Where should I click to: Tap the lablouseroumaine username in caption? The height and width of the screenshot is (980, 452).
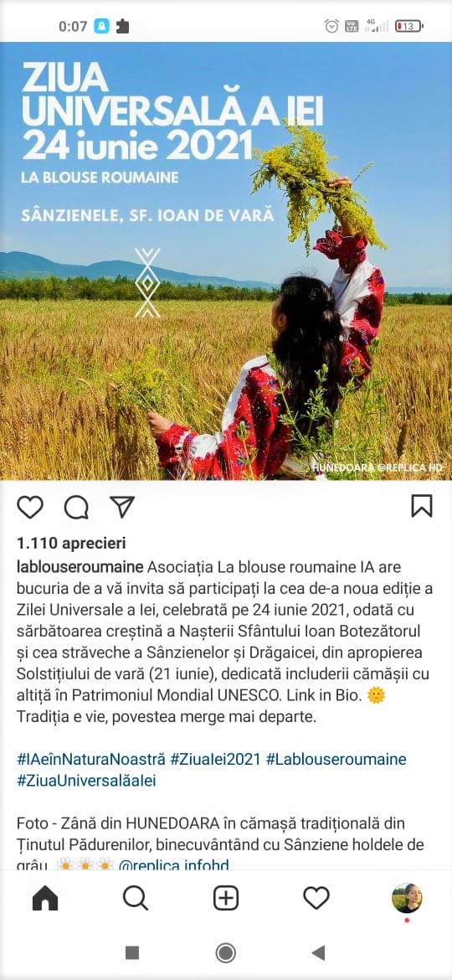click(80, 567)
